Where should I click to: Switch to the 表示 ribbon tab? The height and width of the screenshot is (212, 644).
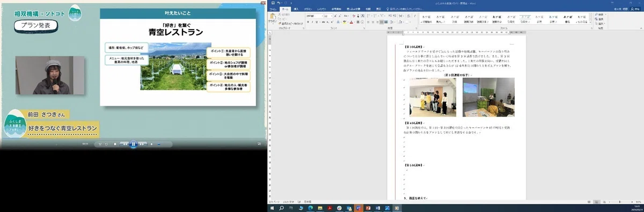click(x=378, y=9)
